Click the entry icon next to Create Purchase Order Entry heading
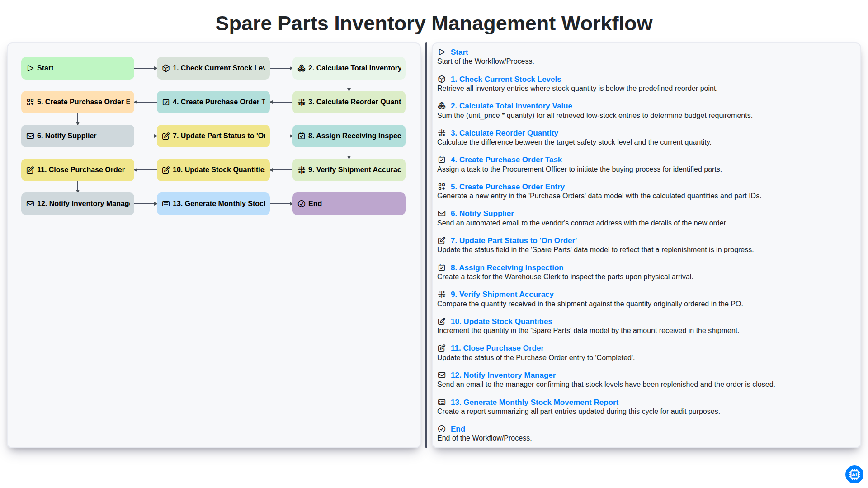 coord(442,187)
